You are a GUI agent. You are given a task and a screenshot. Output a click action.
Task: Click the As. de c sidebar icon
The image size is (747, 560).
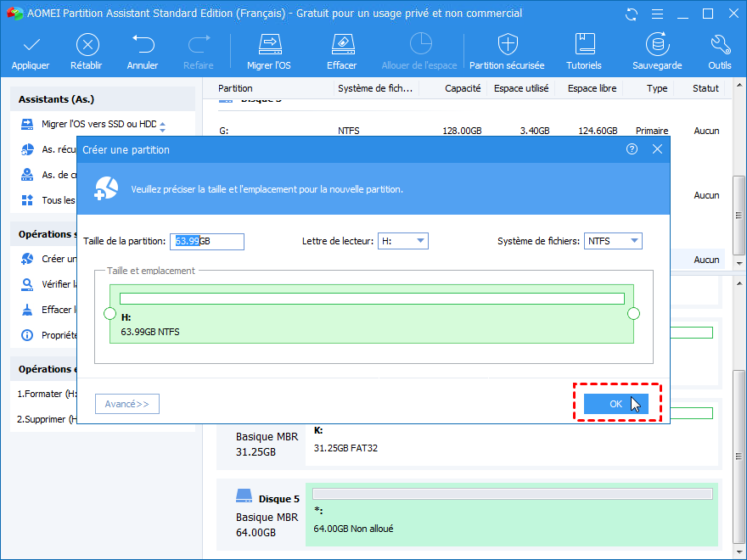click(27, 175)
